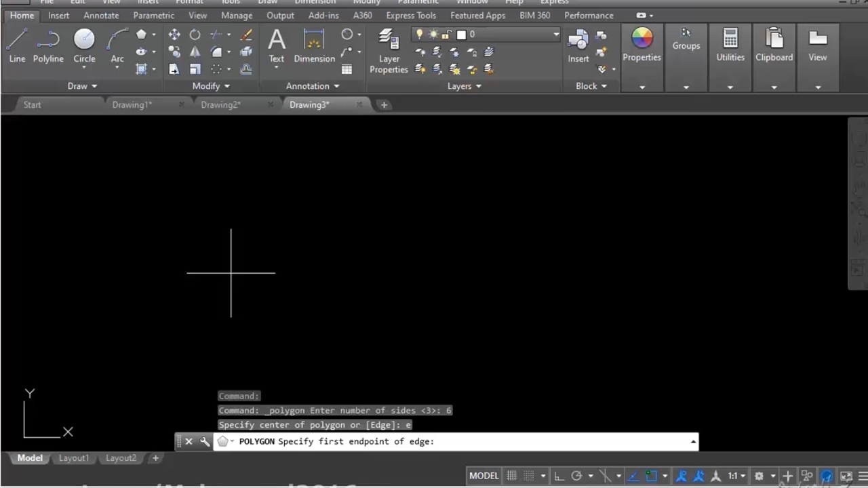Switch to the Drawing2 document tab

[220, 105]
